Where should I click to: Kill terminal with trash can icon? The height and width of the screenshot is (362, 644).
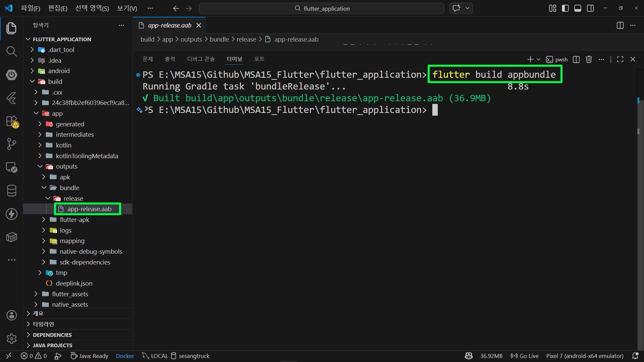tap(589, 59)
